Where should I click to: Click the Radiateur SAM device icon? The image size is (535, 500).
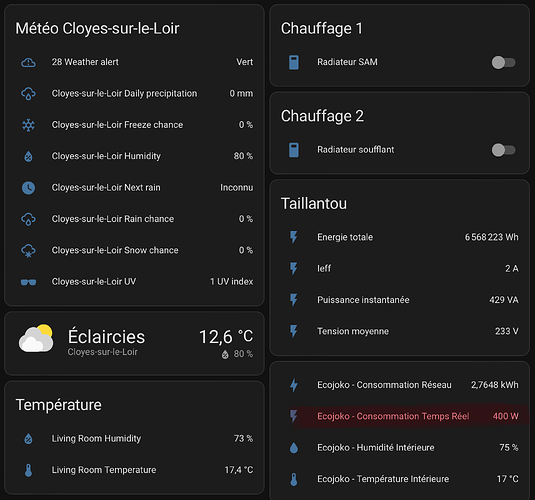294,62
